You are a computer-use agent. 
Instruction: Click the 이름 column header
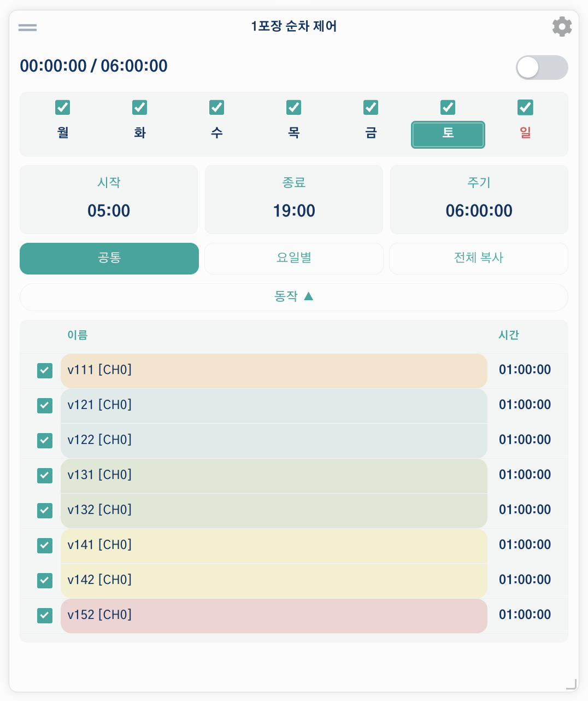(x=78, y=335)
